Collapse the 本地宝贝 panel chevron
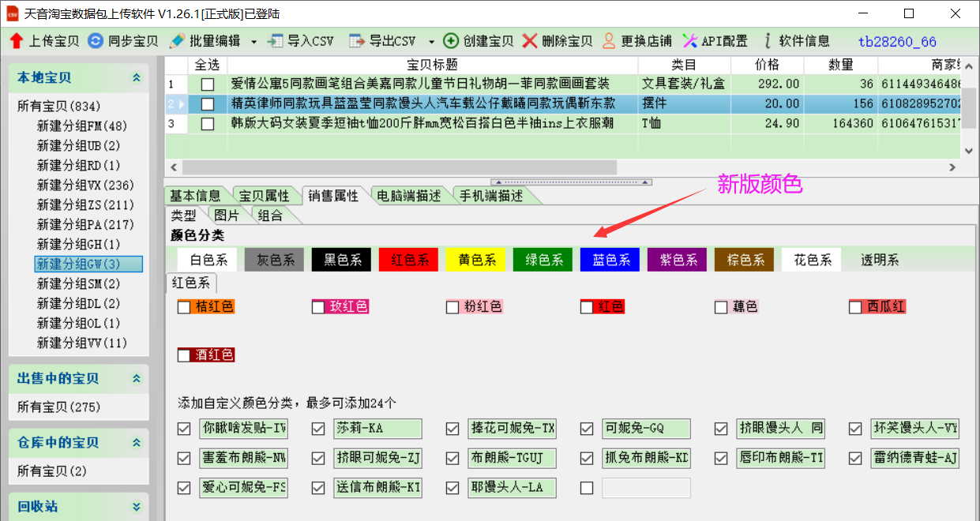The width and height of the screenshot is (980, 521). click(137, 77)
